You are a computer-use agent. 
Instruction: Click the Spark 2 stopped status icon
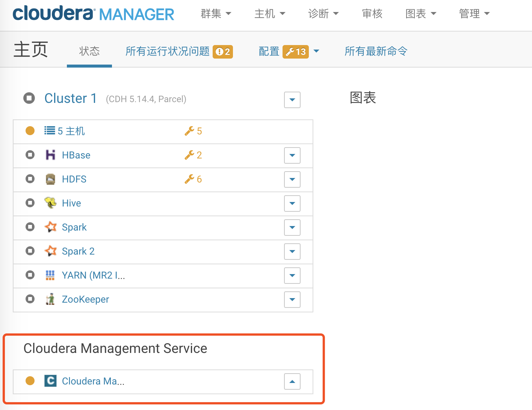coord(30,251)
